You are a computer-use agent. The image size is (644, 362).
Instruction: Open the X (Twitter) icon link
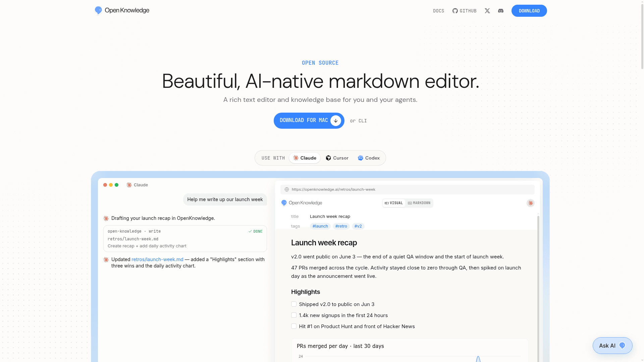pyautogui.click(x=487, y=11)
